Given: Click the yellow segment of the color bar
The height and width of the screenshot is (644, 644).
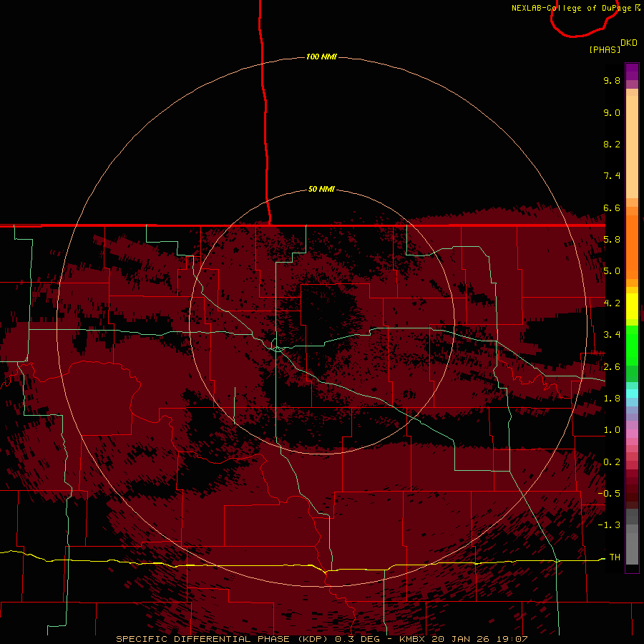Looking at the screenshot, I should click(x=632, y=306).
